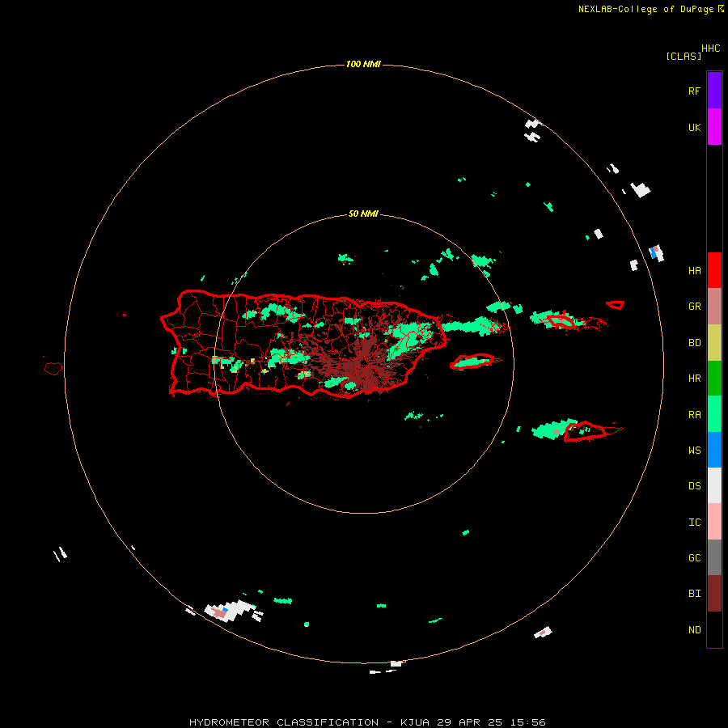
Task: Click the NEXLAB-College of DuPage credit text
Action: pos(645,9)
